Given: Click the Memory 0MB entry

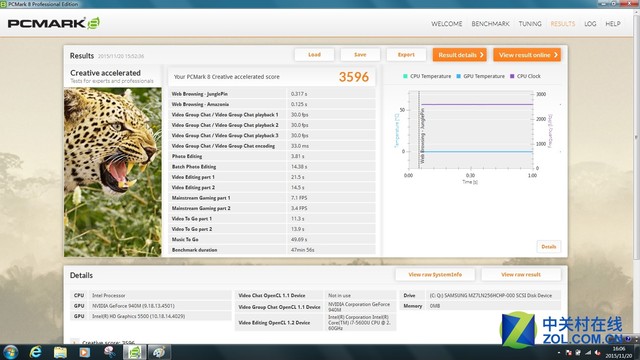Looking at the screenshot, I should click(x=480, y=306).
